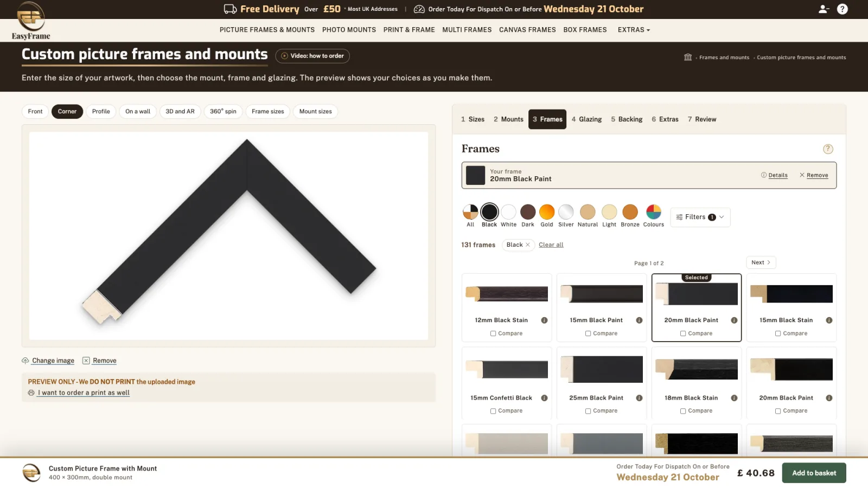Click the Change image upload icon

coord(25,361)
